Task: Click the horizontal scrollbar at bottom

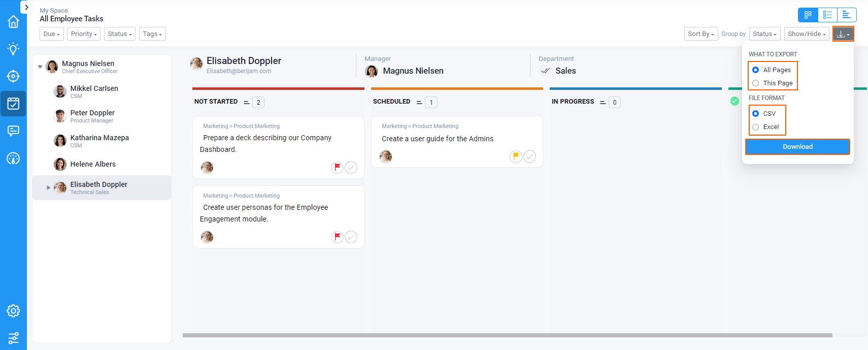Action: pos(508,335)
